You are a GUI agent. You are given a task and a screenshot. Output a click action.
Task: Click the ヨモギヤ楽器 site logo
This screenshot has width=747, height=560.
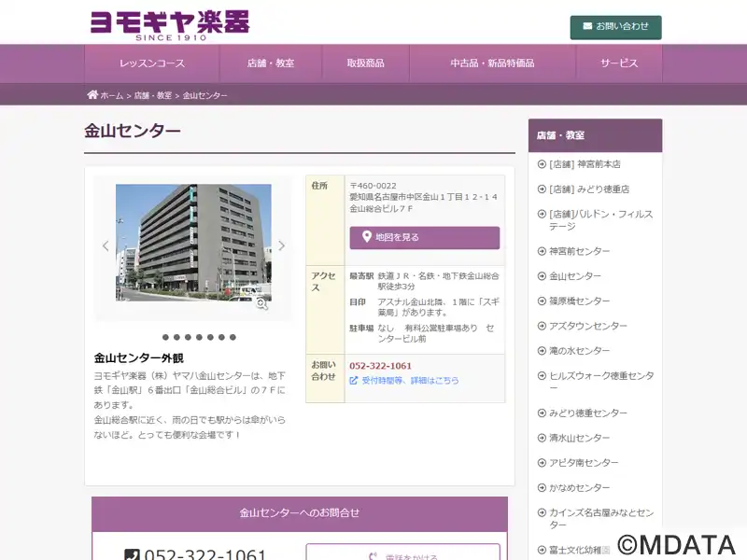pyautogui.click(x=169, y=24)
